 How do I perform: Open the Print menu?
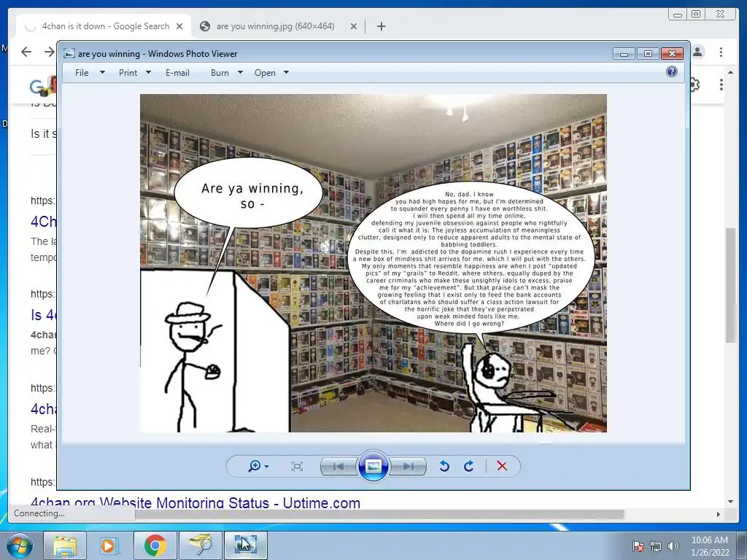click(128, 73)
